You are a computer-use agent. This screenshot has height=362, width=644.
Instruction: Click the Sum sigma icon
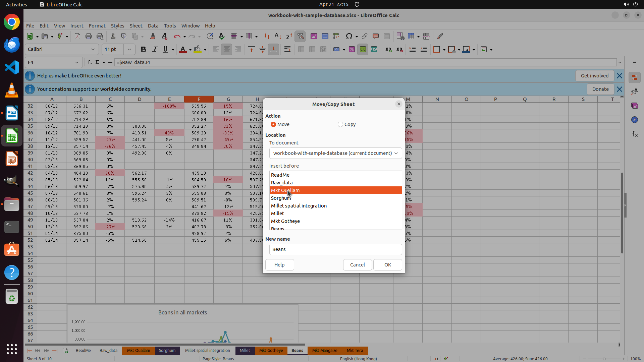click(x=98, y=62)
